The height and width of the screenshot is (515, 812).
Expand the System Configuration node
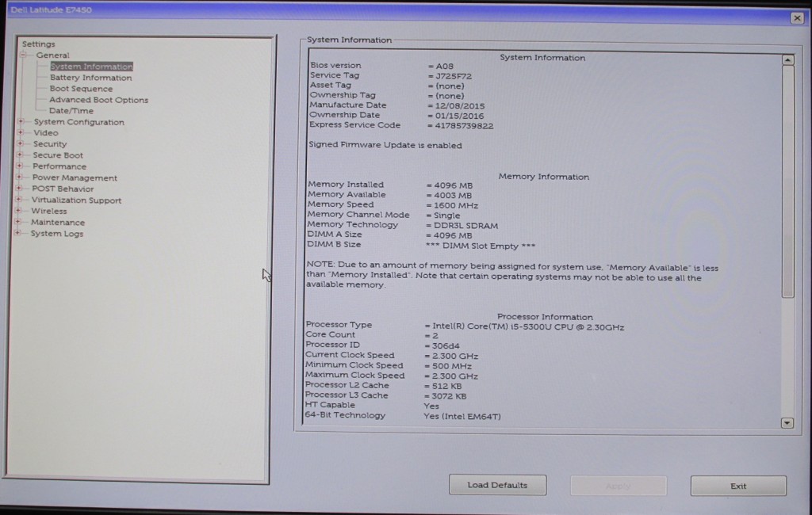(x=21, y=121)
